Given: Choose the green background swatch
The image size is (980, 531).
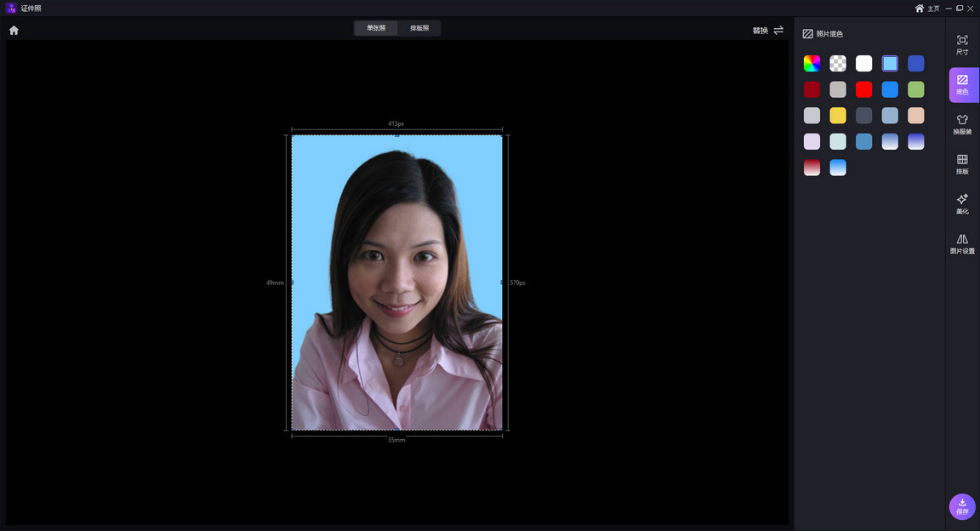Looking at the screenshot, I should pos(915,89).
